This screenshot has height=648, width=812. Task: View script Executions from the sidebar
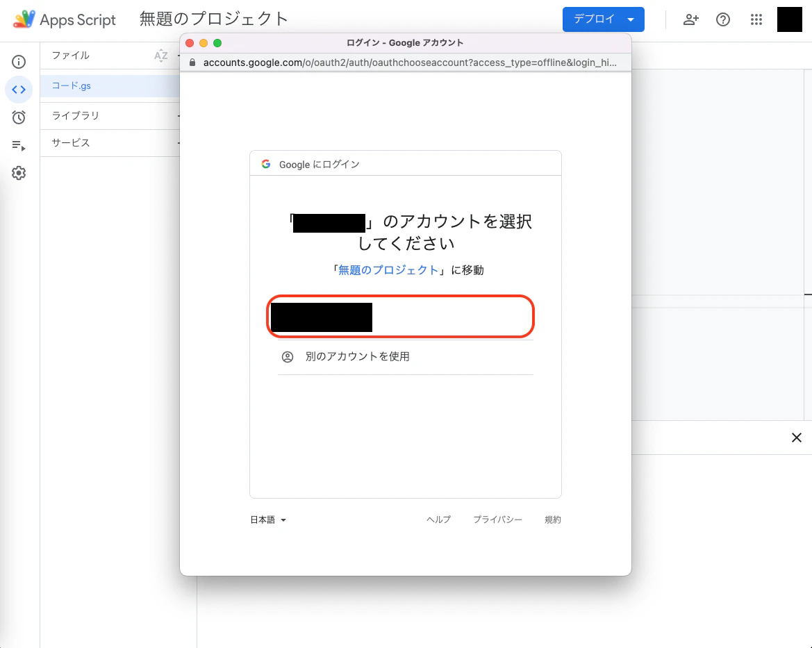point(19,145)
